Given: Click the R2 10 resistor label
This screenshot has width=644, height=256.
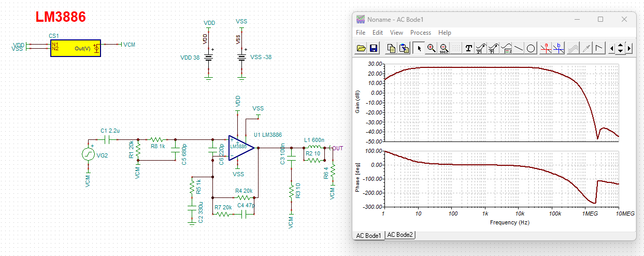Looking at the screenshot, I should [x=313, y=154].
